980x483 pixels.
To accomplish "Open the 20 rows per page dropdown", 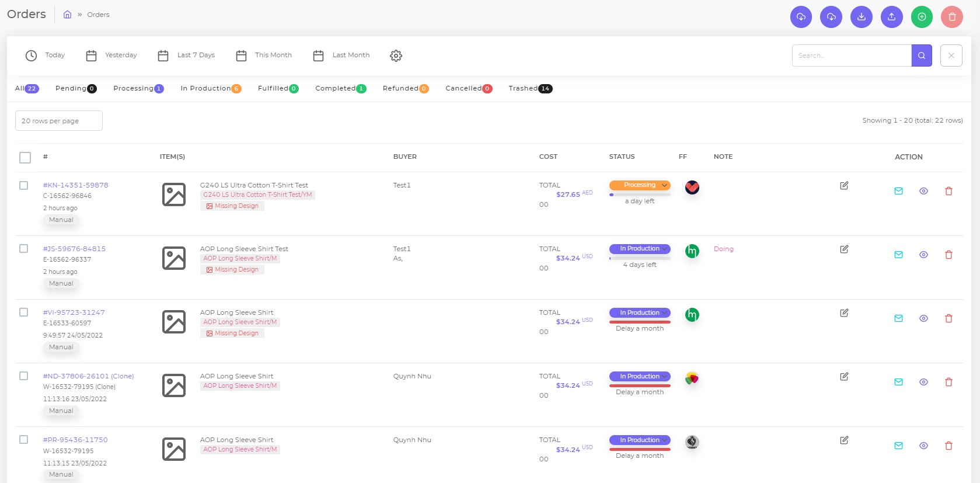I will [59, 121].
